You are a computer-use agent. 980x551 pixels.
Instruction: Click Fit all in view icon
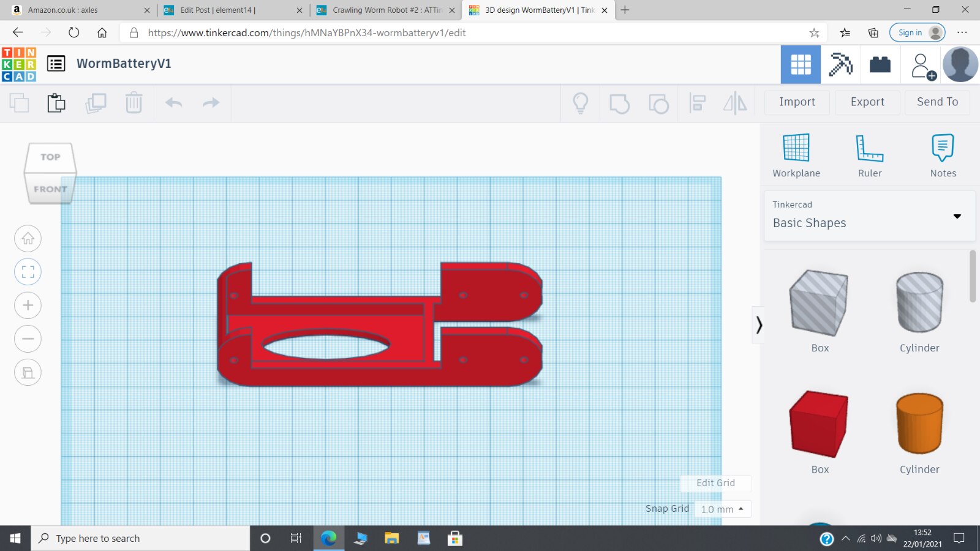(28, 272)
